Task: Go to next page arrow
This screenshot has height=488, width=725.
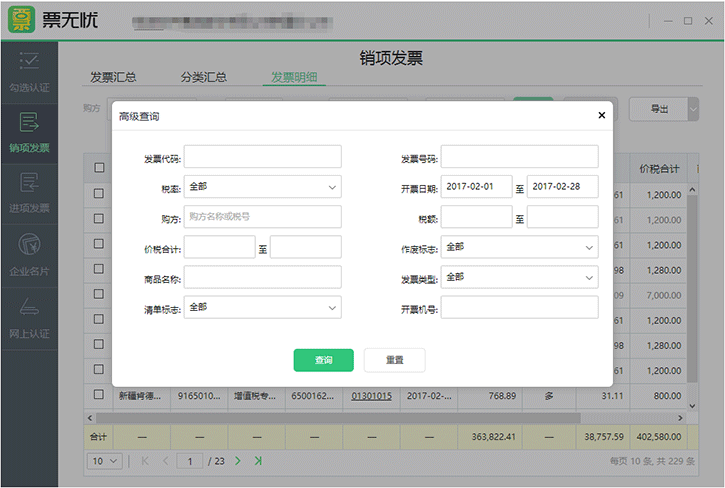Action: click(238, 461)
